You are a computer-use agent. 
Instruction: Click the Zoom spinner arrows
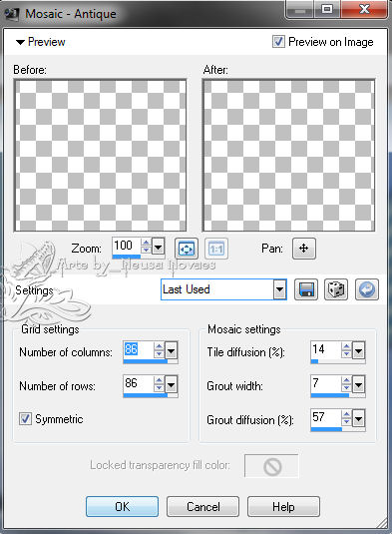[146, 246]
